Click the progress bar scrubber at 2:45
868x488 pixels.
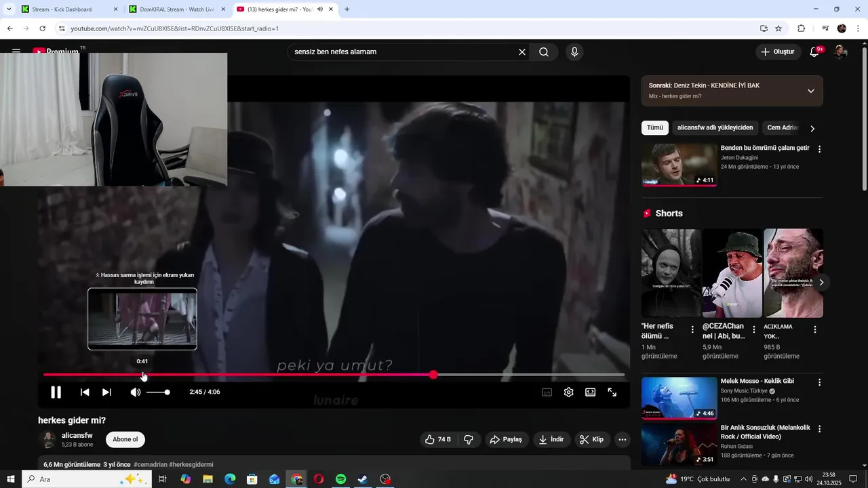click(x=433, y=375)
